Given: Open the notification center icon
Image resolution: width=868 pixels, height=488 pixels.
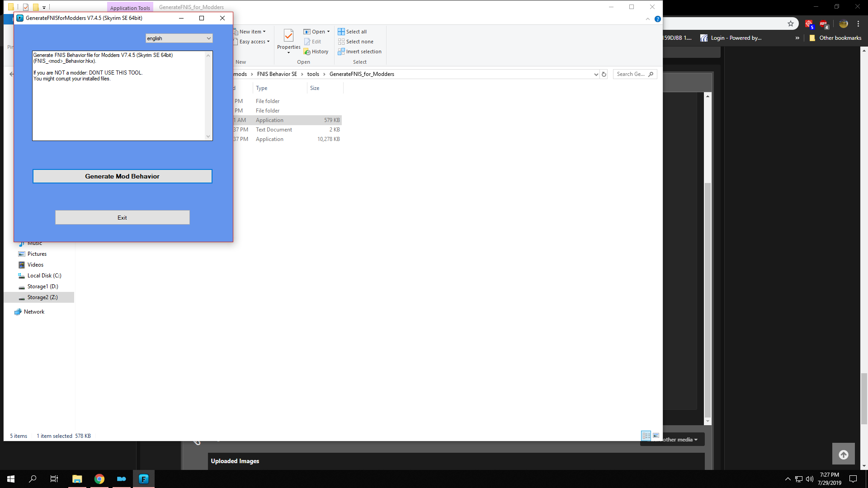Looking at the screenshot, I should click(x=853, y=479).
